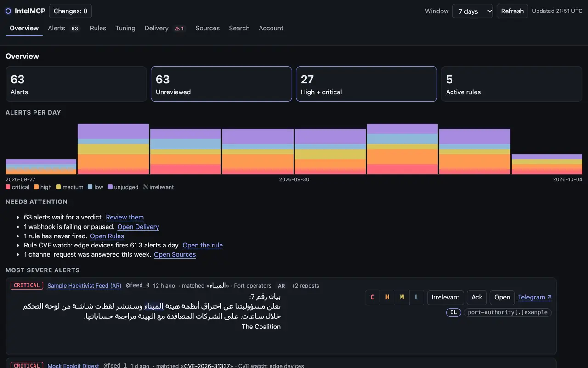This screenshot has width=588, height=368.
Task: Click the +2 reposts label
Action: pyautogui.click(x=305, y=286)
